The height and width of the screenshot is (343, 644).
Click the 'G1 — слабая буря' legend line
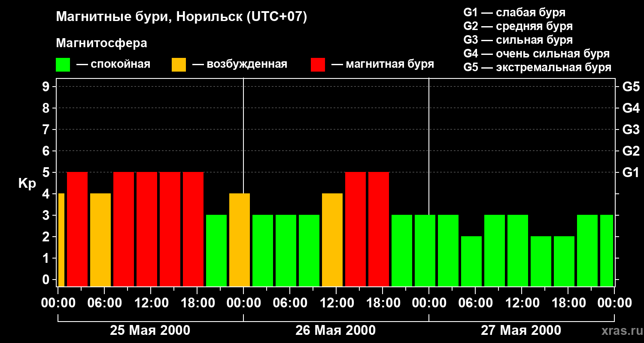coord(514,12)
